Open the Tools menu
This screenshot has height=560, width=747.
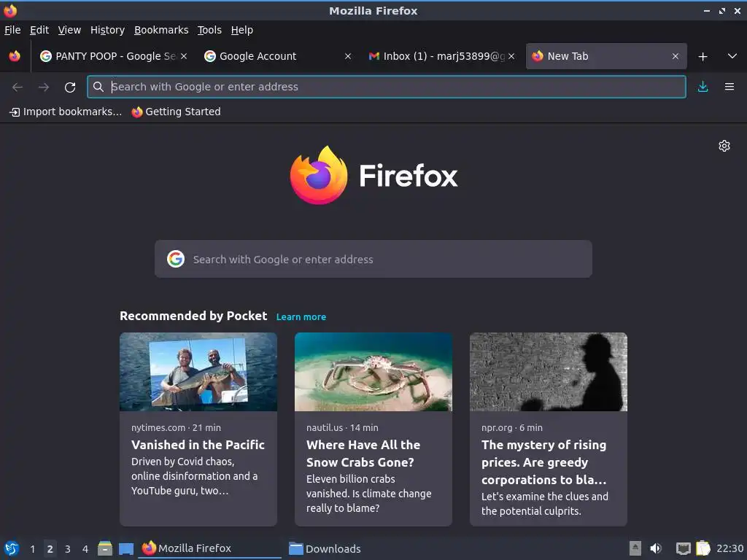click(209, 30)
